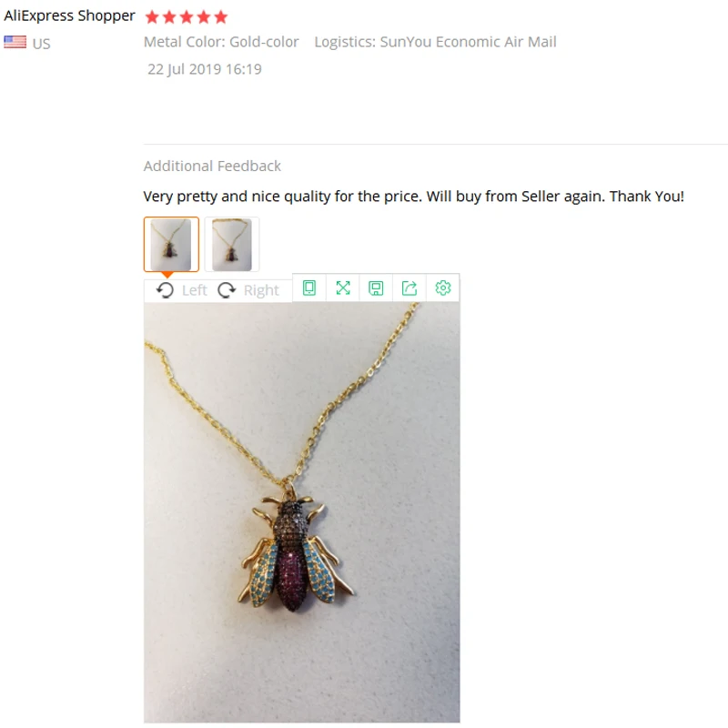
Task: Select the second necklace review thumbnail
Action: pyautogui.click(x=232, y=244)
